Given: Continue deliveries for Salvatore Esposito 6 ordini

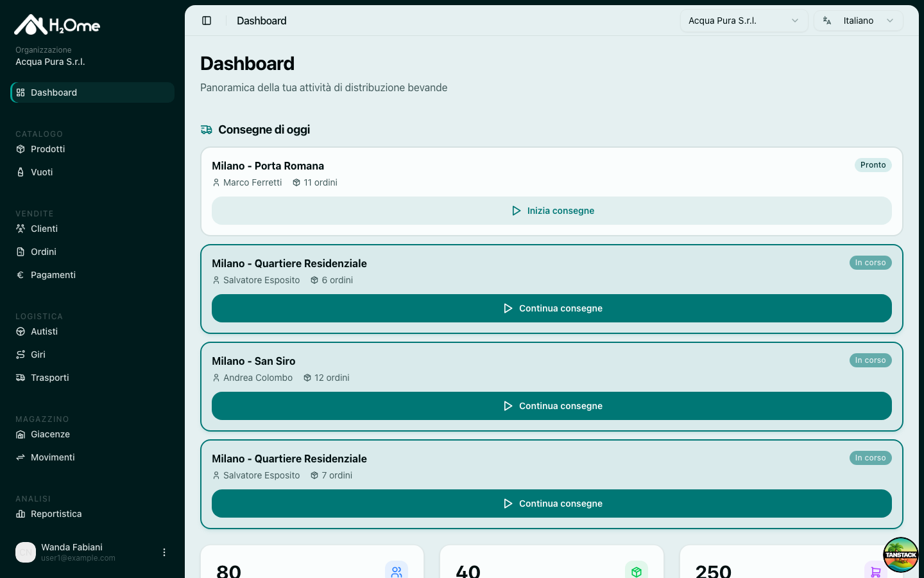Looking at the screenshot, I should (552, 308).
